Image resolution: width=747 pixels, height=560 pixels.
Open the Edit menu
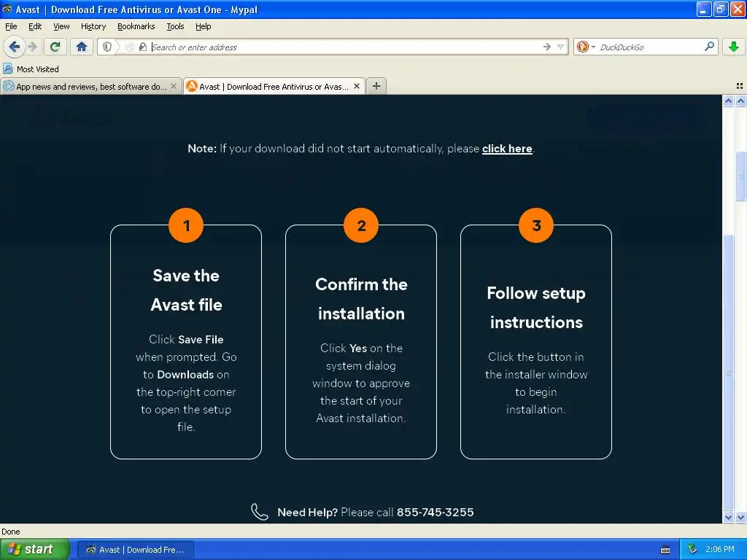[x=35, y=26]
